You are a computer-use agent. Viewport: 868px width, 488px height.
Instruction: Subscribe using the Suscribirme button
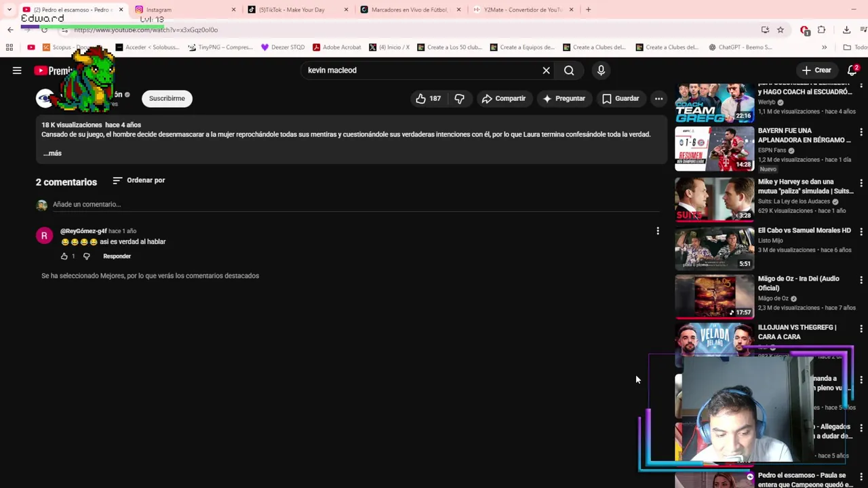(x=167, y=98)
